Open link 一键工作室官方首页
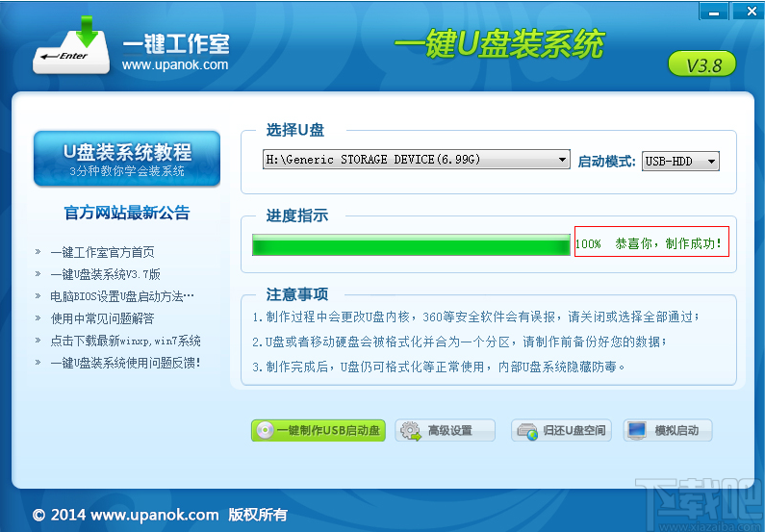 [102, 252]
